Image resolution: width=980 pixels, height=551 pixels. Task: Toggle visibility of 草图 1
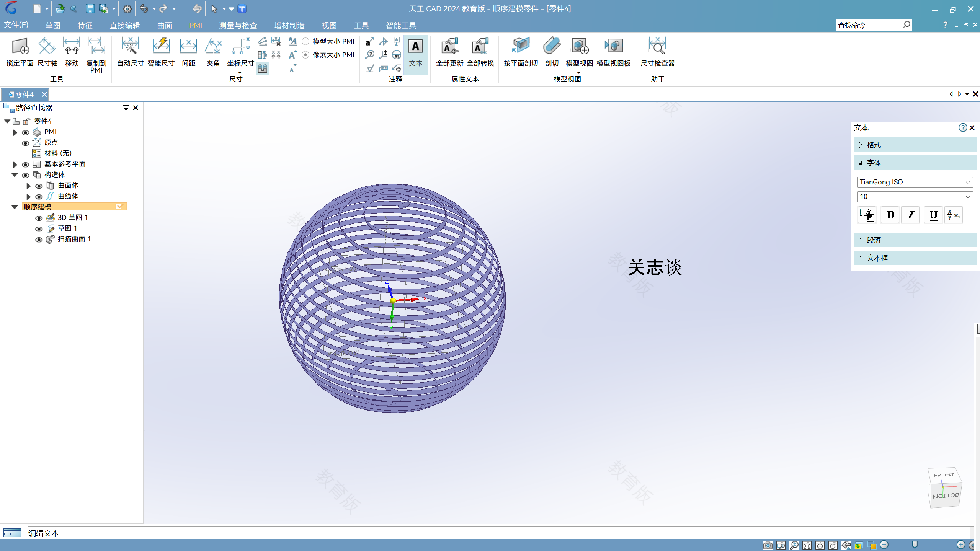tap(39, 229)
